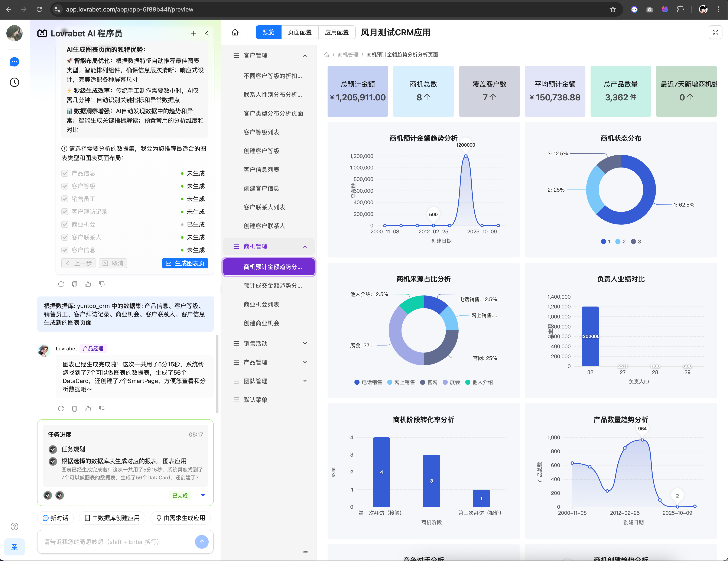Click the breadcrumb home icon
This screenshot has width=728, height=561.
327,55
